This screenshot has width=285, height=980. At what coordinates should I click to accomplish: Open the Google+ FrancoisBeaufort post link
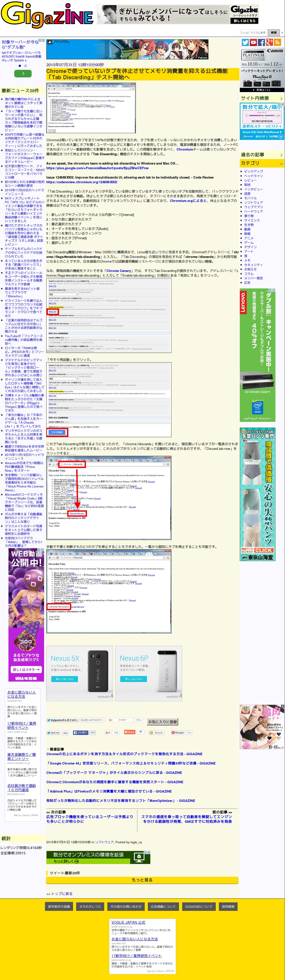pos(98,168)
